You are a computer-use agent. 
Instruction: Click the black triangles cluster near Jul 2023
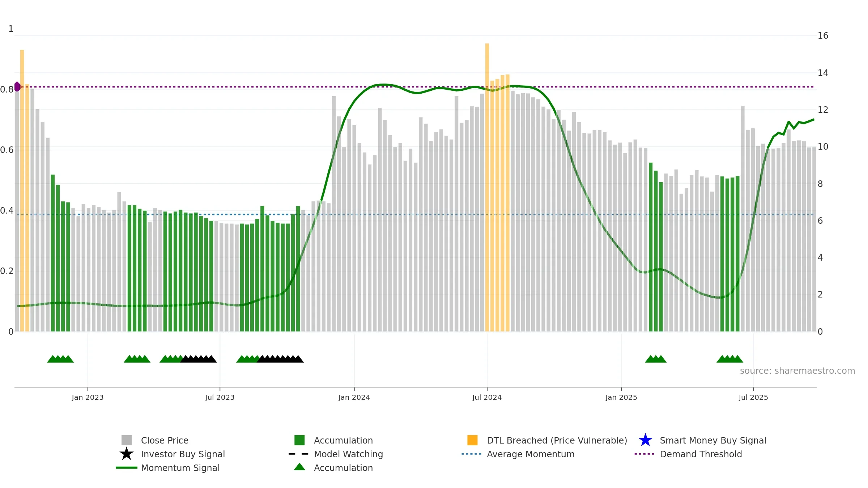pyautogui.click(x=199, y=359)
